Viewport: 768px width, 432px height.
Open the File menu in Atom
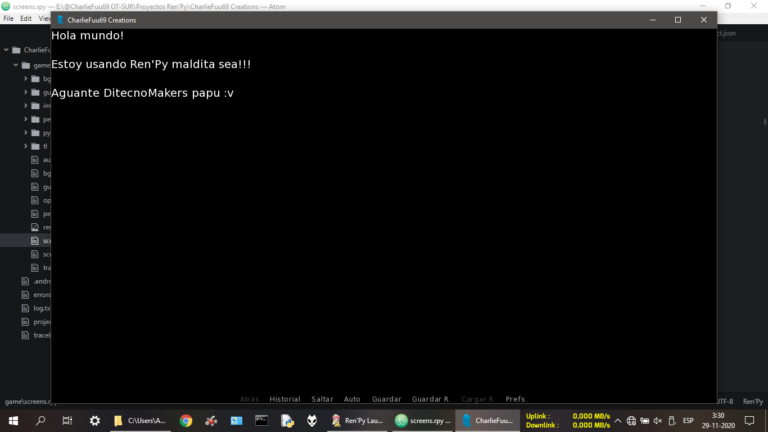pos(8,18)
